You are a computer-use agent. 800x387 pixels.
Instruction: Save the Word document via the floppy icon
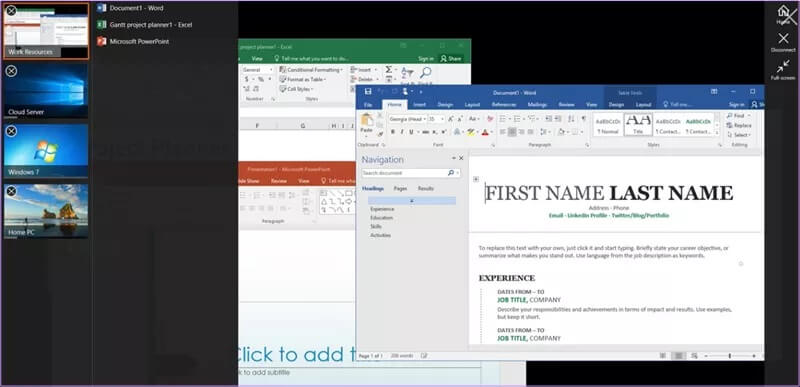click(368, 92)
